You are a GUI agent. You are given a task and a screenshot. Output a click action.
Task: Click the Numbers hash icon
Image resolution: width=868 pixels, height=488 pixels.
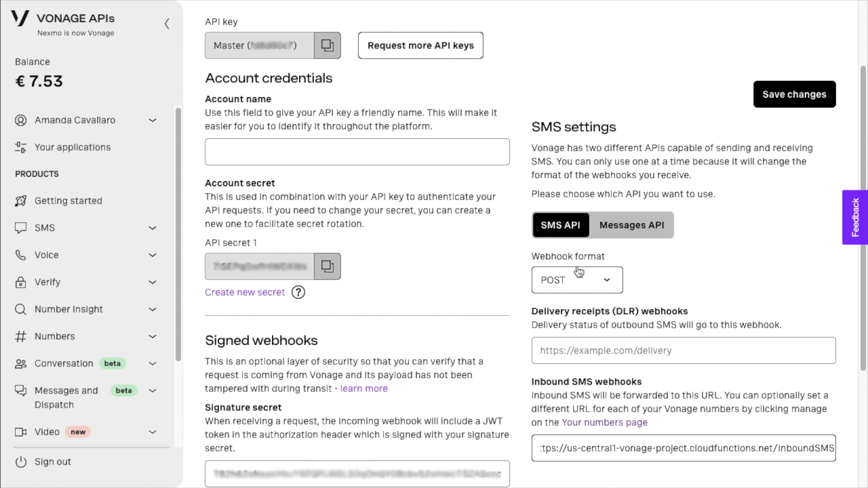21,336
